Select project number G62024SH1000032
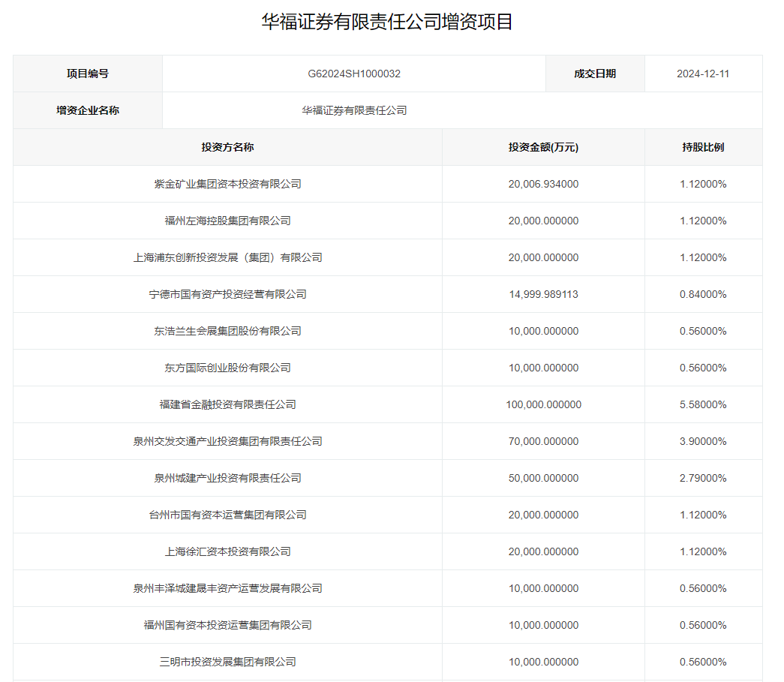This screenshot has width=784, height=682. [354, 74]
